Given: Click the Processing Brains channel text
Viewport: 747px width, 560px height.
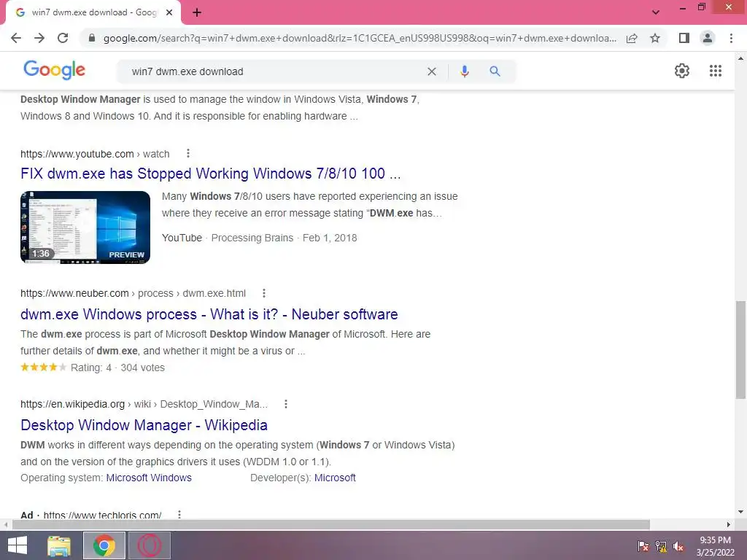Looking at the screenshot, I should [252, 238].
